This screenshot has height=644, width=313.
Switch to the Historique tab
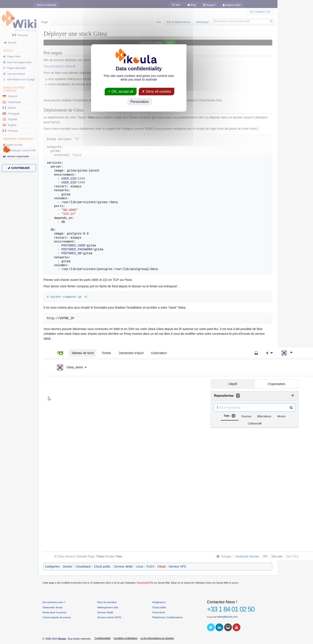tap(202, 22)
